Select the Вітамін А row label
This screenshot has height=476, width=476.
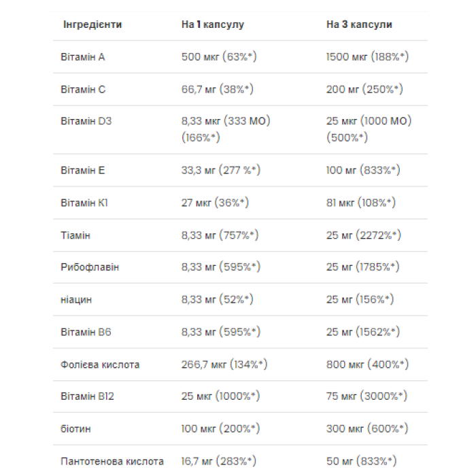point(83,57)
